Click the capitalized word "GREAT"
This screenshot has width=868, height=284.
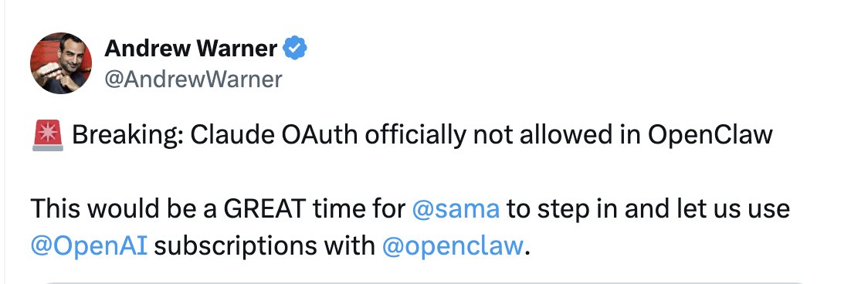pyautogui.click(x=265, y=208)
